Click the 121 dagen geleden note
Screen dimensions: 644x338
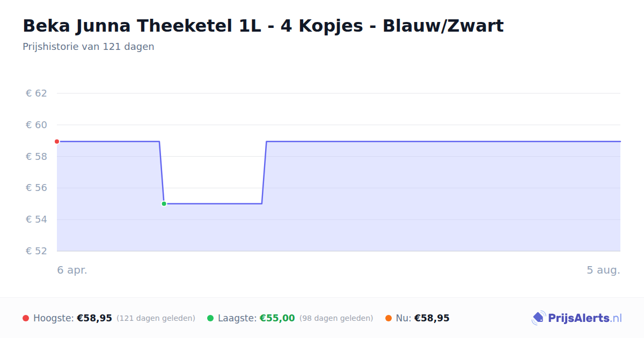coord(156,318)
